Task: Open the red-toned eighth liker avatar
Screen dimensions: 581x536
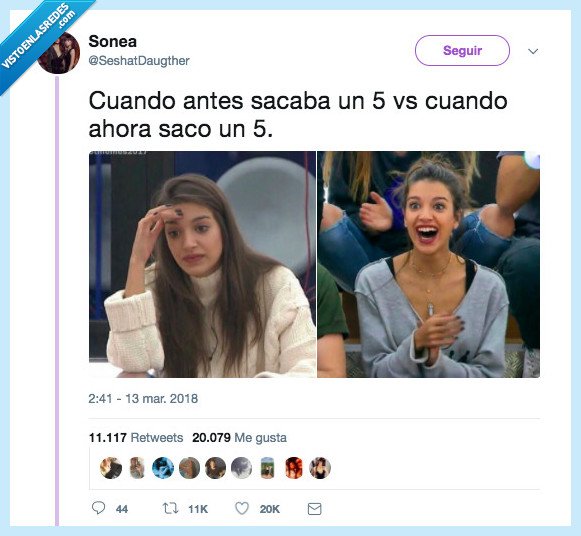Action: pos(293,468)
